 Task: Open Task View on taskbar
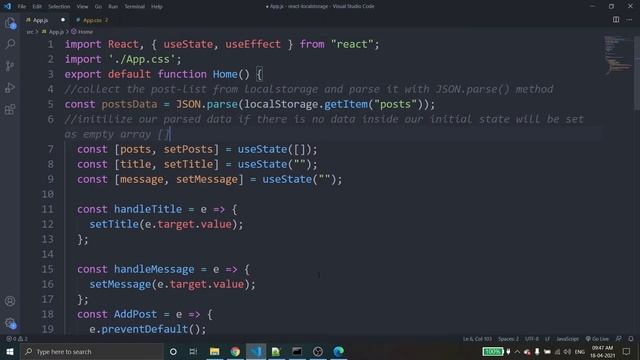point(193,351)
